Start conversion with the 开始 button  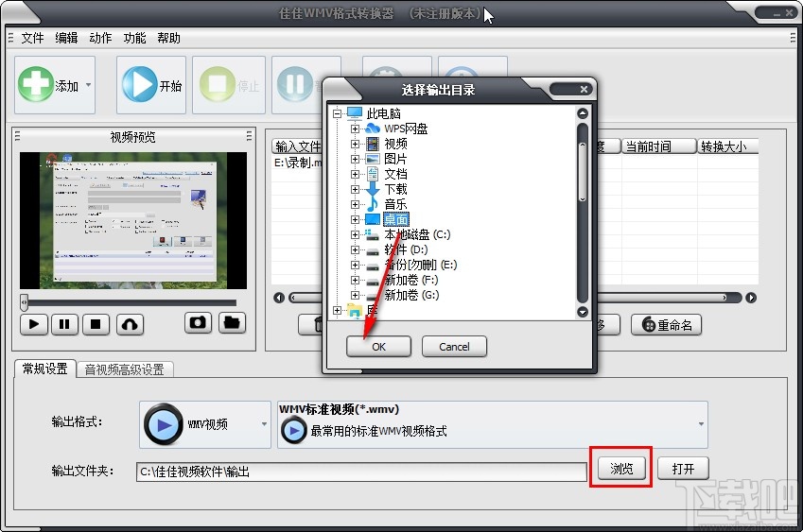click(151, 85)
